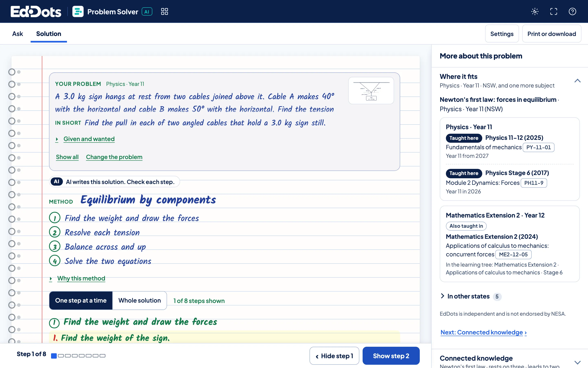Collapse the Where it fits section
Screen dimensions: 588x368
point(578,81)
